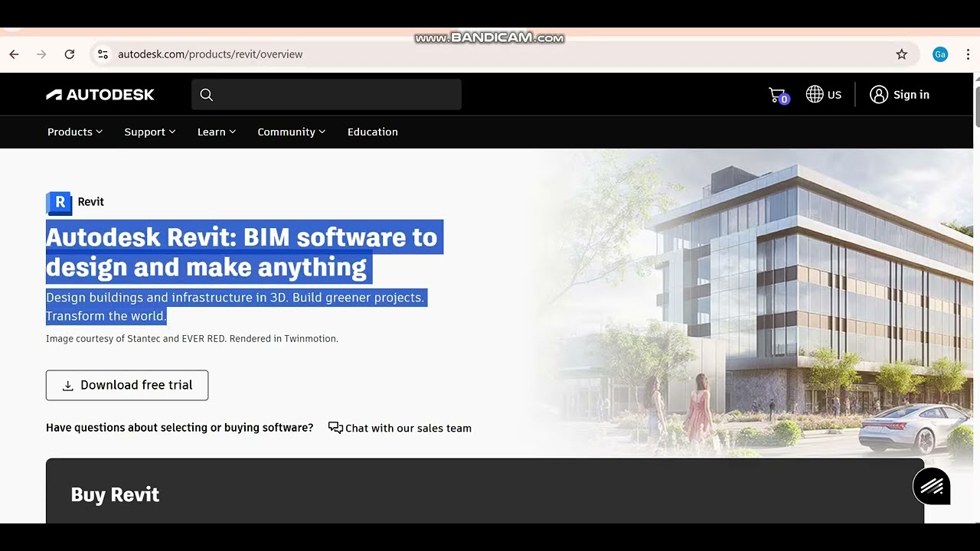
Task: Click the Revit R product icon
Action: (59, 203)
